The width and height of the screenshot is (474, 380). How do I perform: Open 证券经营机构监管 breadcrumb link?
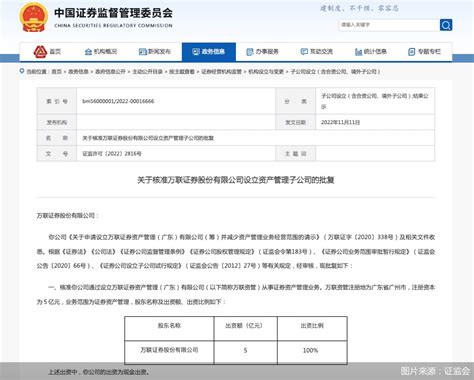(x=221, y=71)
